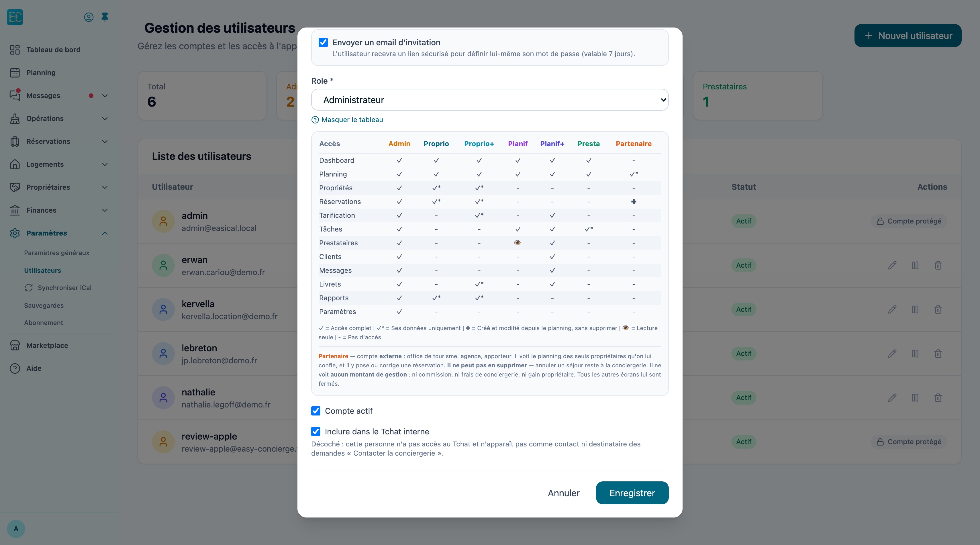Click the Tableau de bord grid icon
This screenshot has height=545, width=980.
pos(15,50)
